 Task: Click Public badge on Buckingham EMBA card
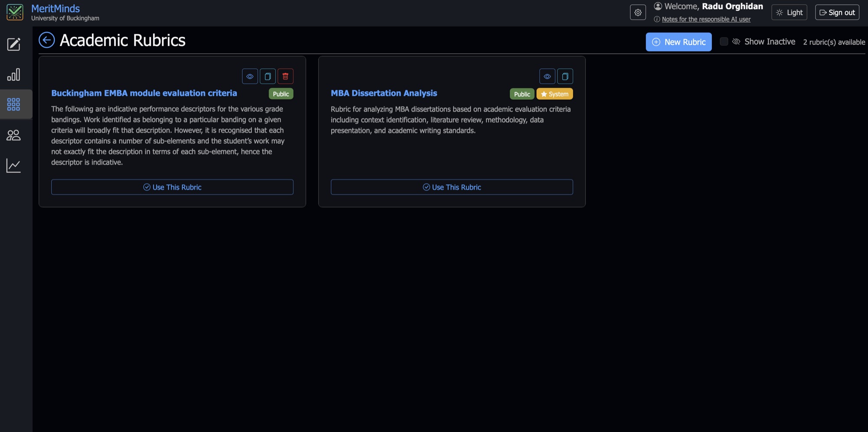pyautogui.click(x=281, y=94)
